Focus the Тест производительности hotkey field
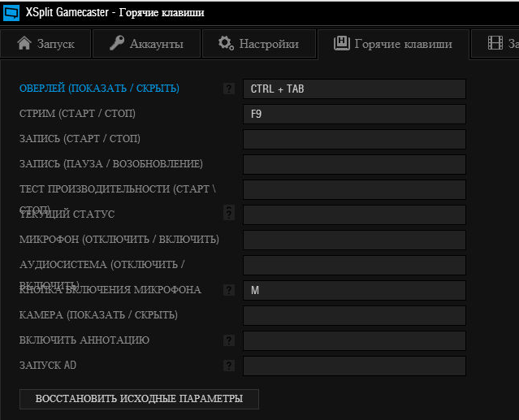519x420 pixels. (354, 189)
